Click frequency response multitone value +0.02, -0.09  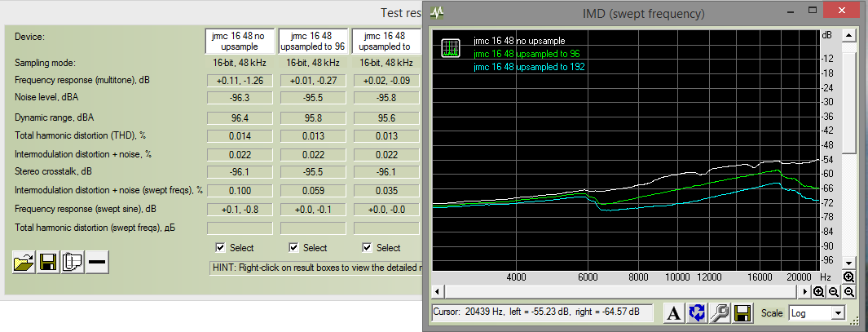click(x=386, y=81)
